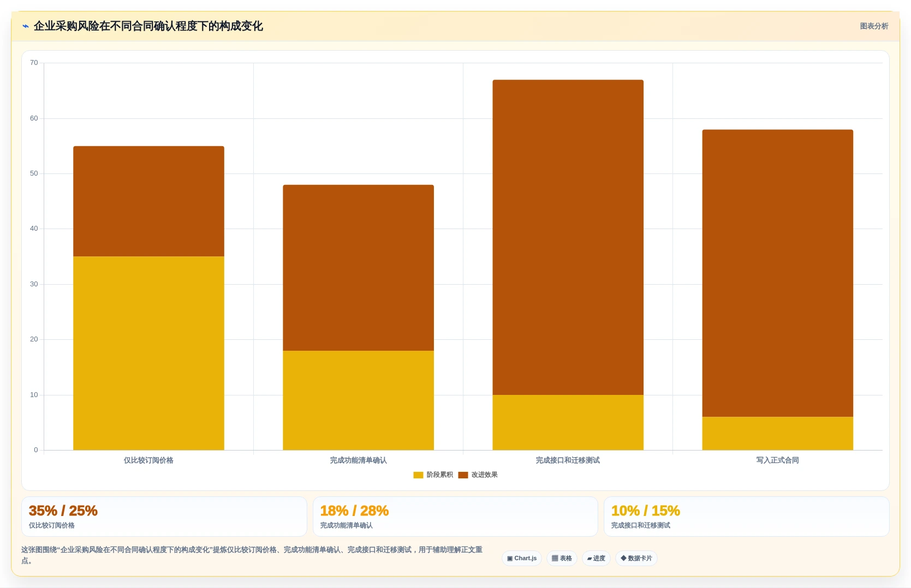911x588 pixels.
Task: Click the brown bar segment for 完成功能清单确认
Action: coord(358,268)
